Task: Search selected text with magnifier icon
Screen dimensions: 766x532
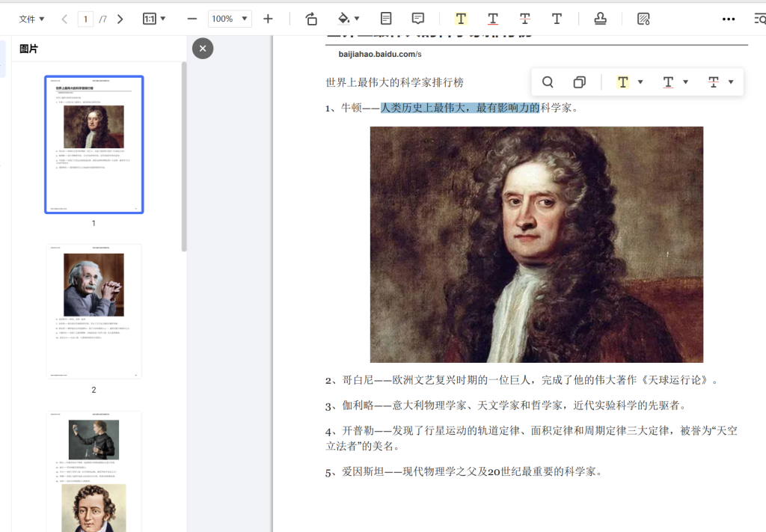Action: [x=548, y=82]
